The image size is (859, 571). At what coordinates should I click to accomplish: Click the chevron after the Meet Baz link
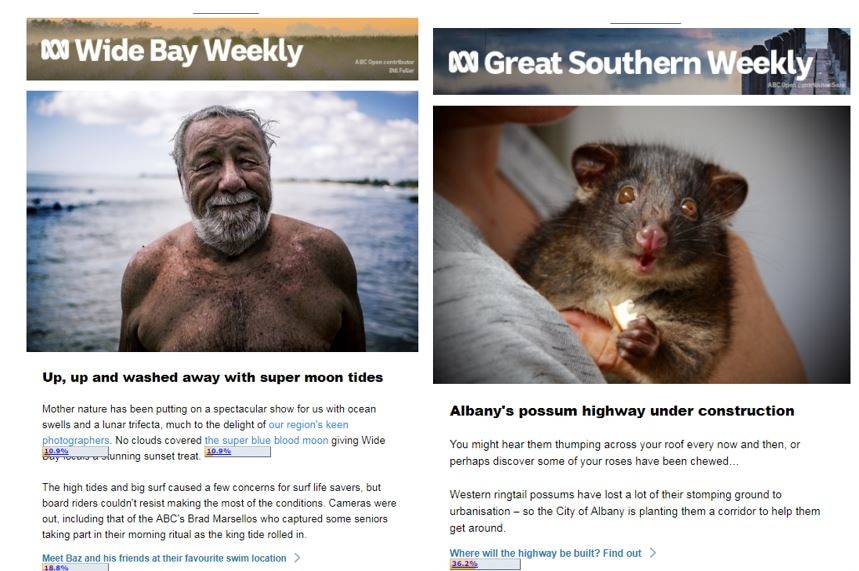click(x=297, y=558)
